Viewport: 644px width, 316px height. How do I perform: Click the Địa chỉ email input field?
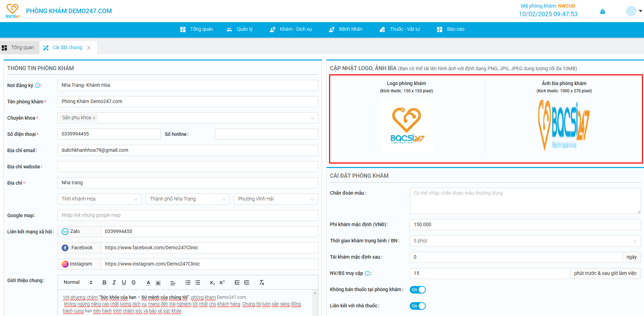coord(188,150)
